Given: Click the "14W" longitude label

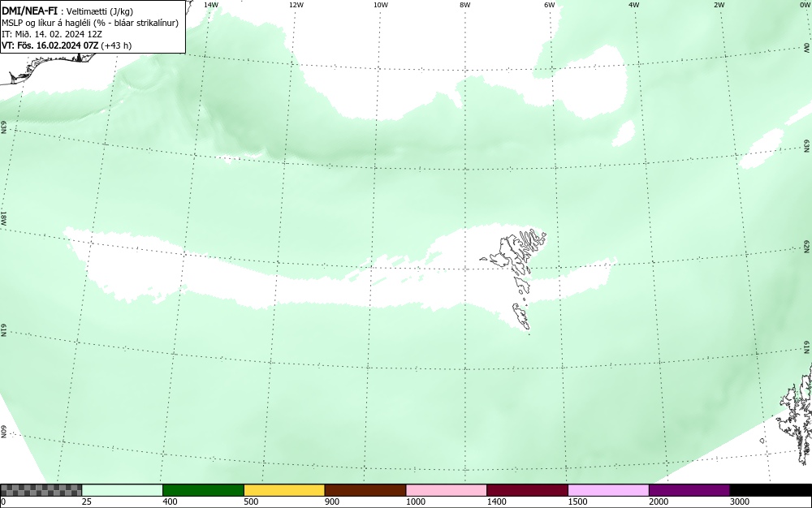Looking at the screenshot, I should [x=211, y=5].
